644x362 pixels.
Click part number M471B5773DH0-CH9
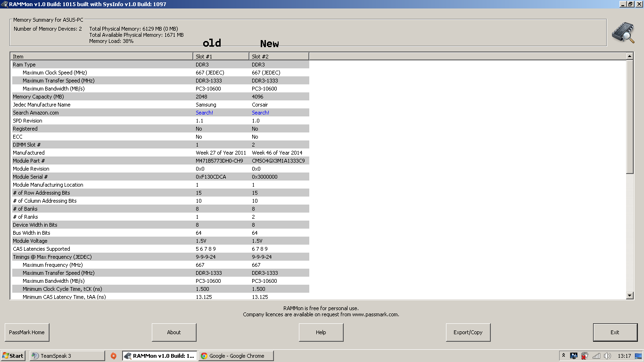[220, 161]
